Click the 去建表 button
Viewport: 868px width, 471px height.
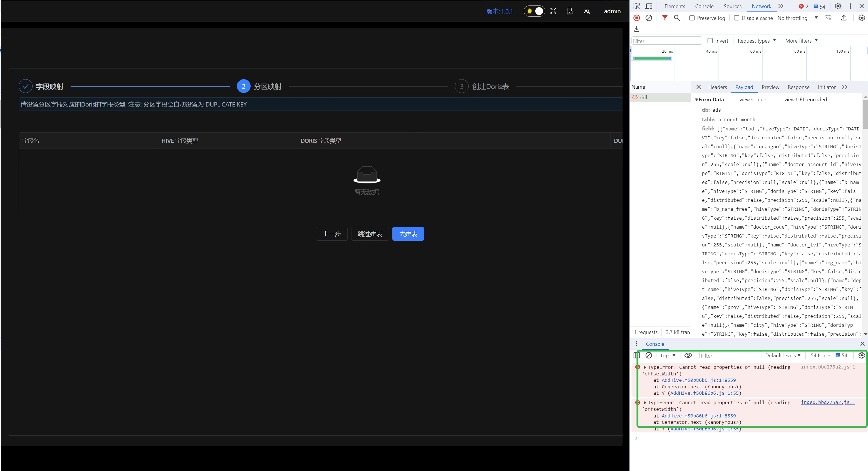408,234
